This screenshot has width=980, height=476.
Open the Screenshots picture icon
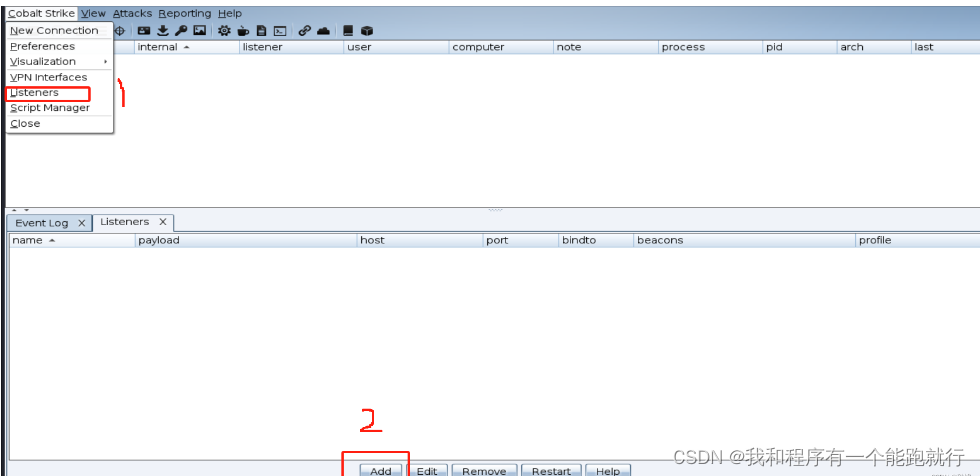coord(199,30)
